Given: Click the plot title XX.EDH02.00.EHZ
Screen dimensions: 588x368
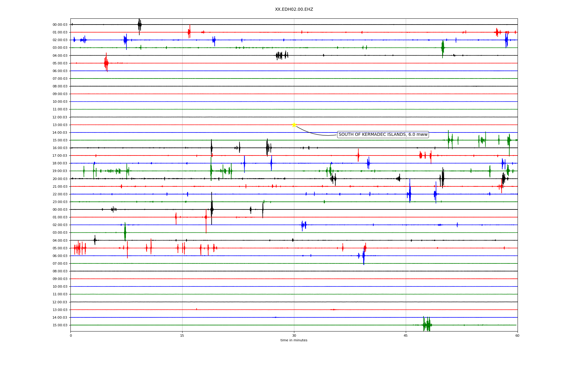Looking at the screenshot, I should [294, 10].
